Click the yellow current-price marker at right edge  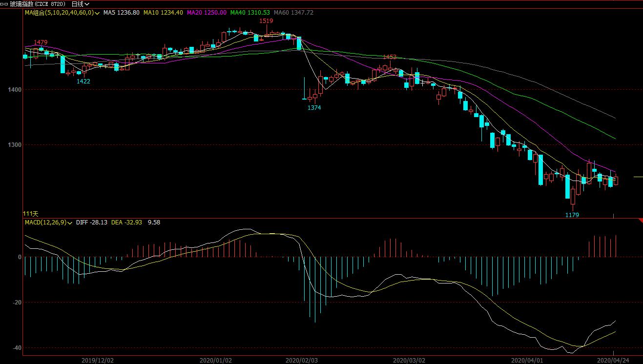[x=638, y=177]
